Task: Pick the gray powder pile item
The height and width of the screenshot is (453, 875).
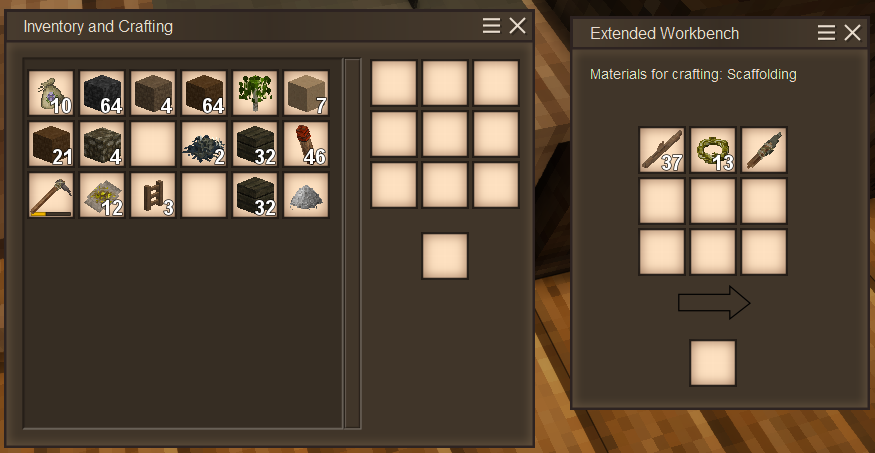Action: click(x=306, y=195)
